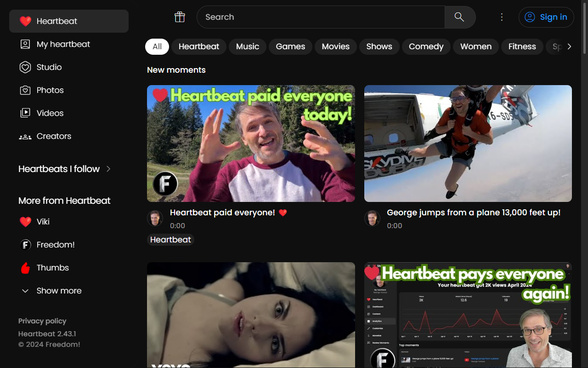Screen dimensions: 588x368
Task: Go to Creators in sidebar
Action: pos(69,136)
